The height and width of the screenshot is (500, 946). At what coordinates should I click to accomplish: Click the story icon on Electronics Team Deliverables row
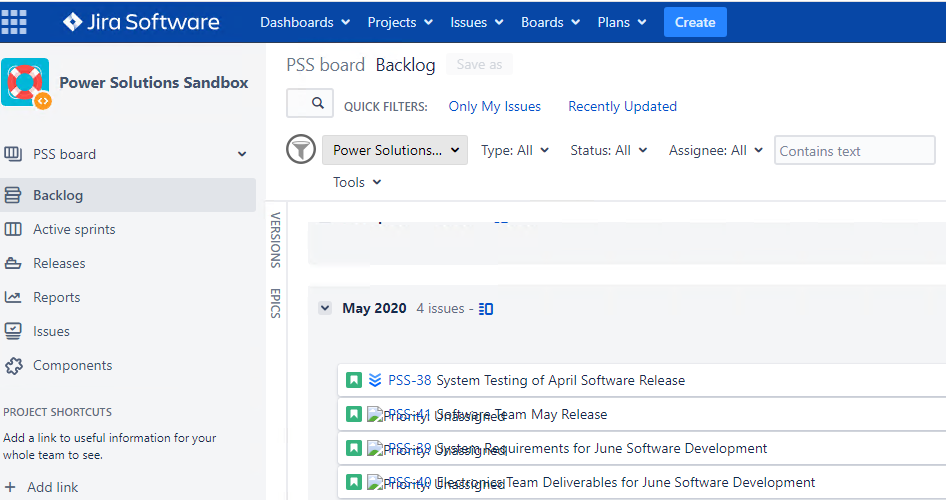tap(354, 482)
